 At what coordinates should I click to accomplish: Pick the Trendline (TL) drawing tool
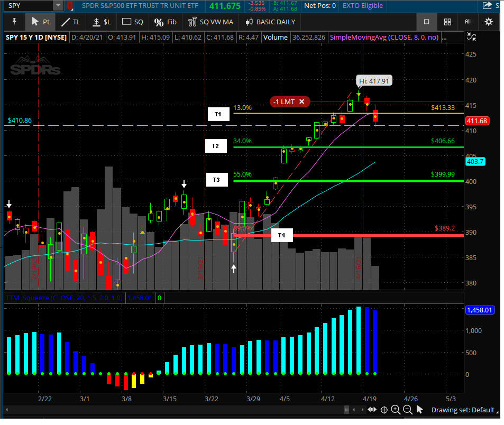coord(70,22)
